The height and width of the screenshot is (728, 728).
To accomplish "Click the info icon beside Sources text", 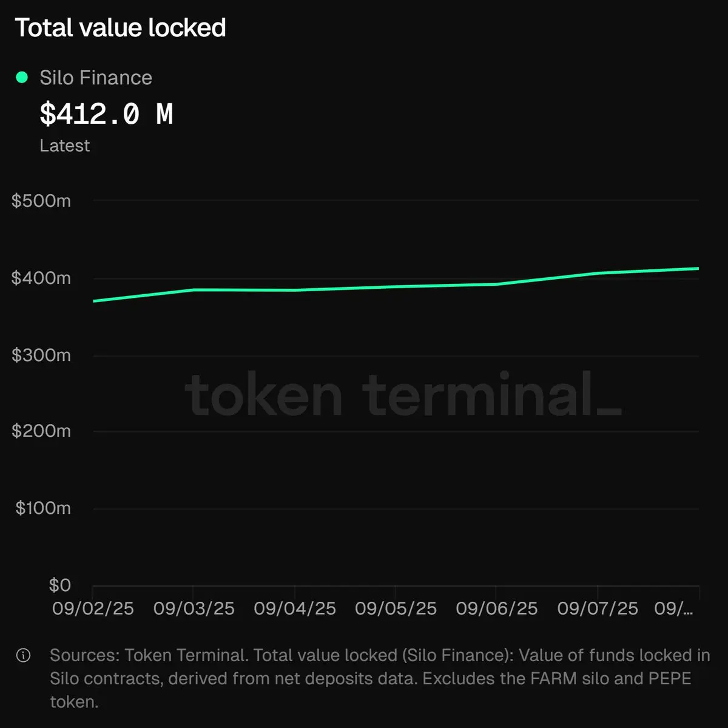I will (x=23, y=656).
